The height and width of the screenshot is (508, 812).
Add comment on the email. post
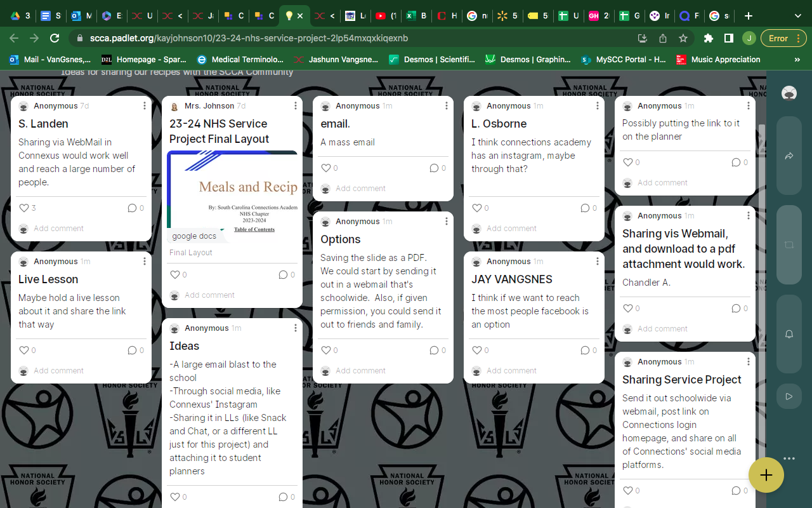[x=360, y=189]
